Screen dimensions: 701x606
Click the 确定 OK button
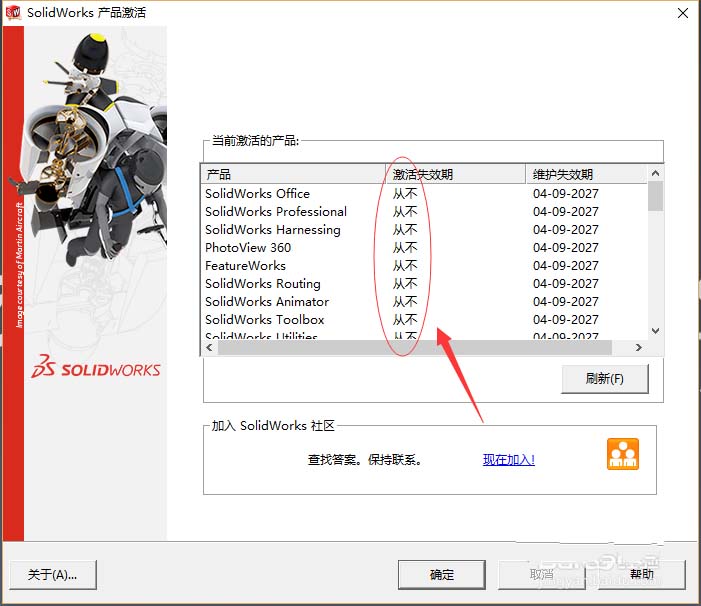442,575
